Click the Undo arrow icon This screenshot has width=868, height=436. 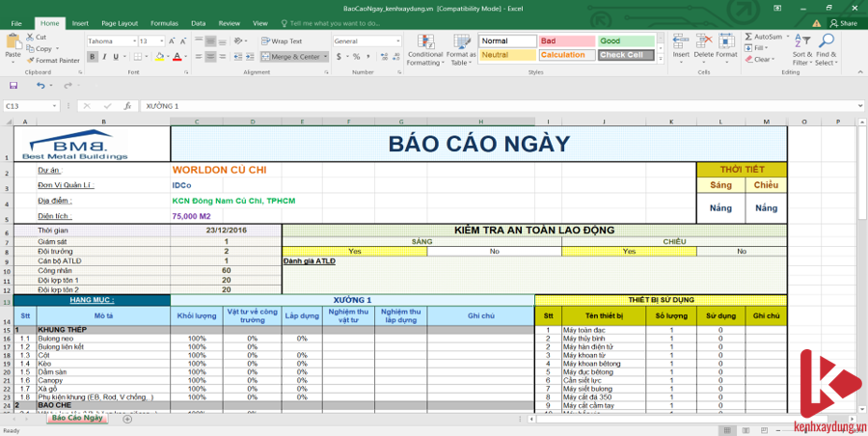[40, 85]
